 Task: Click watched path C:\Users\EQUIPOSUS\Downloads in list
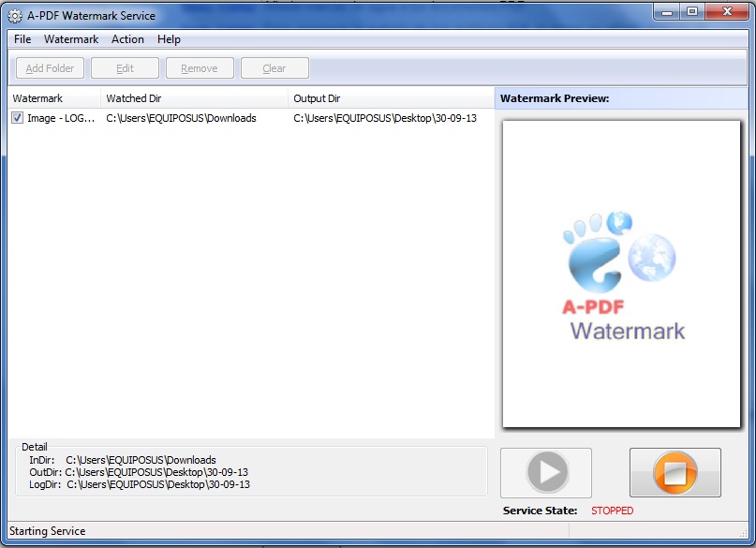182,118
